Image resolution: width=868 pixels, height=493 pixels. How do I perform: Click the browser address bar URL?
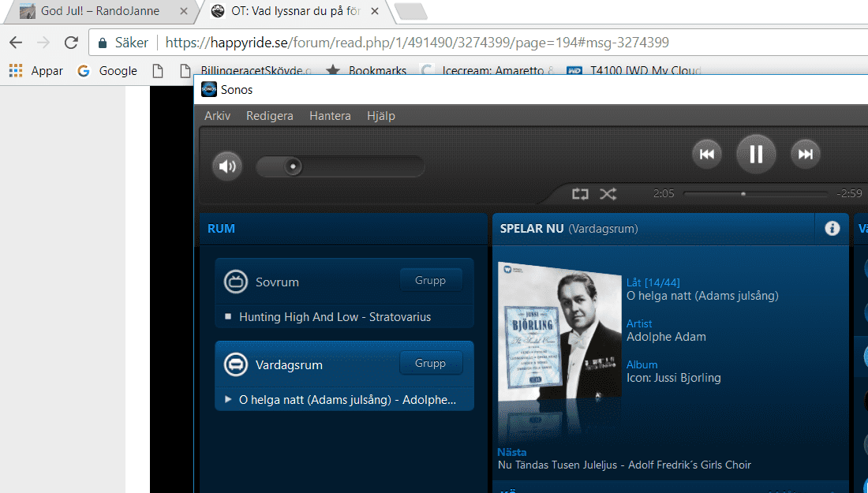pyautogui.click(x=417, y=43)
